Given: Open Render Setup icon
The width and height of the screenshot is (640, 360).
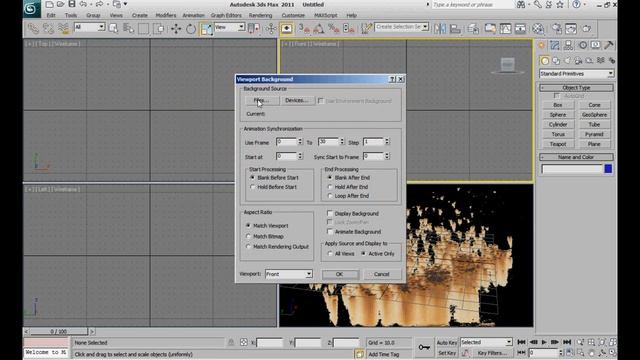Looking at the screenshot, I should [x=556, y=29].
